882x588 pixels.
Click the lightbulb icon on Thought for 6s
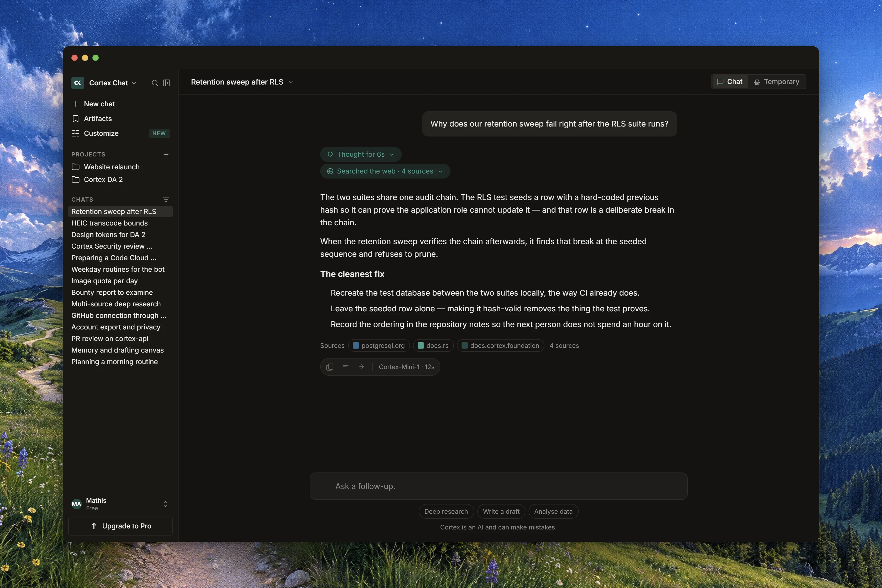pyautogui.click(x=330, y=154)
